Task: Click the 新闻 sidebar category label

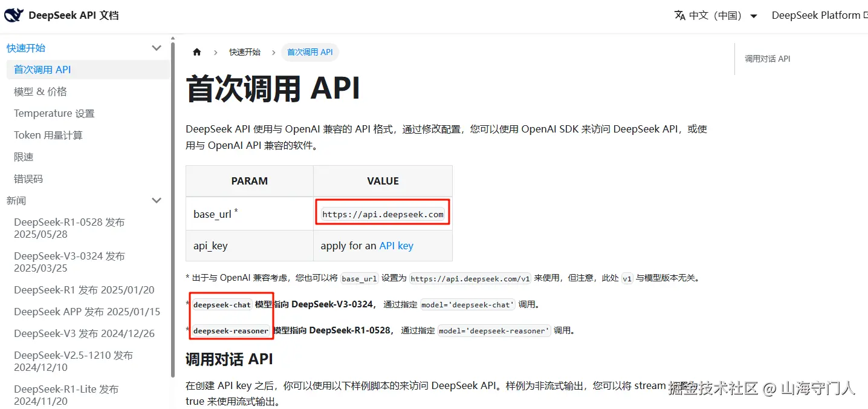Action: click(16, 200)
